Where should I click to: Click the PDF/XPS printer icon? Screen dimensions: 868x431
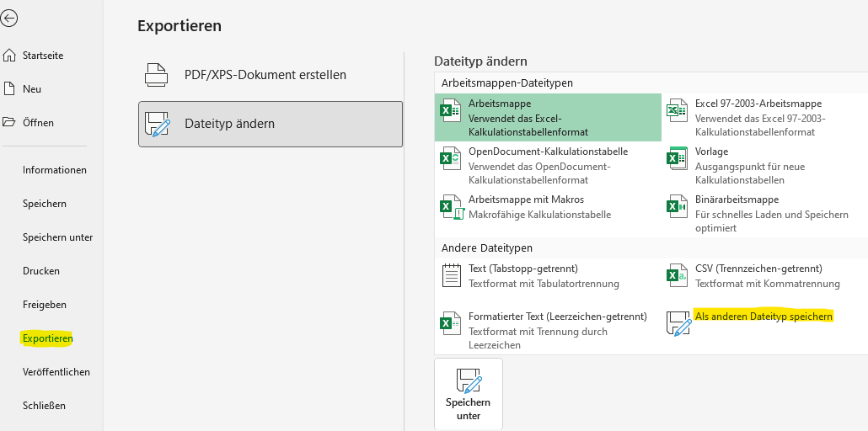coord(156,75)
